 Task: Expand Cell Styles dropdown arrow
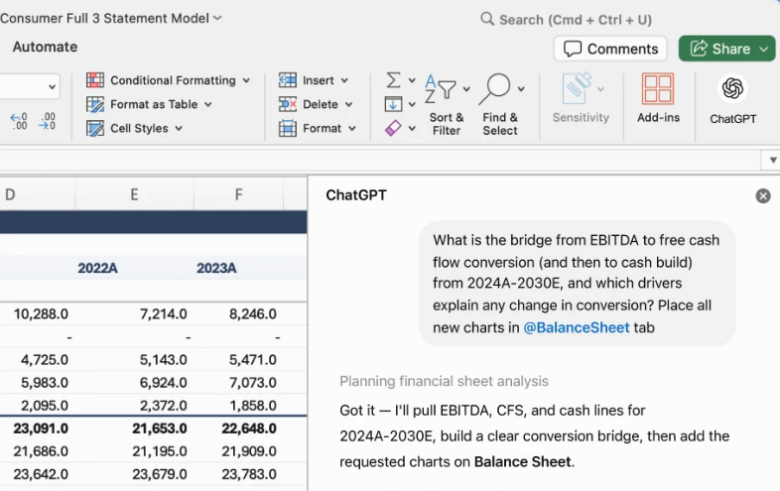(179, 128)
